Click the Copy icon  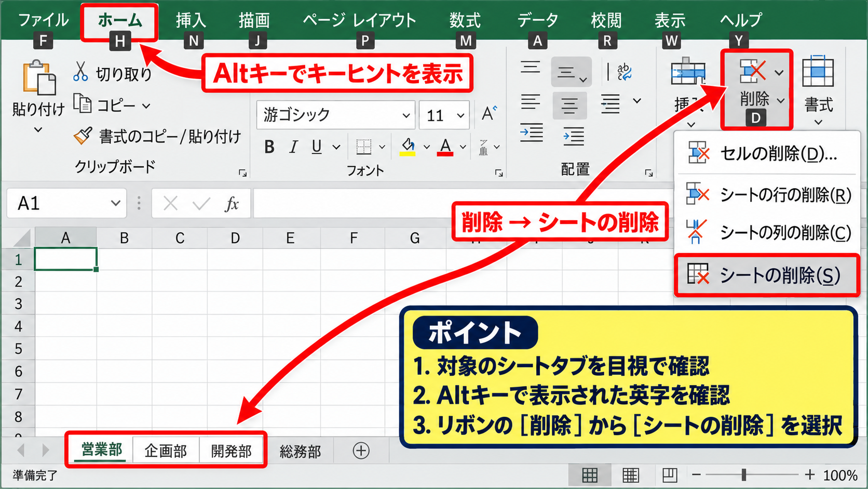pos(82,103)
